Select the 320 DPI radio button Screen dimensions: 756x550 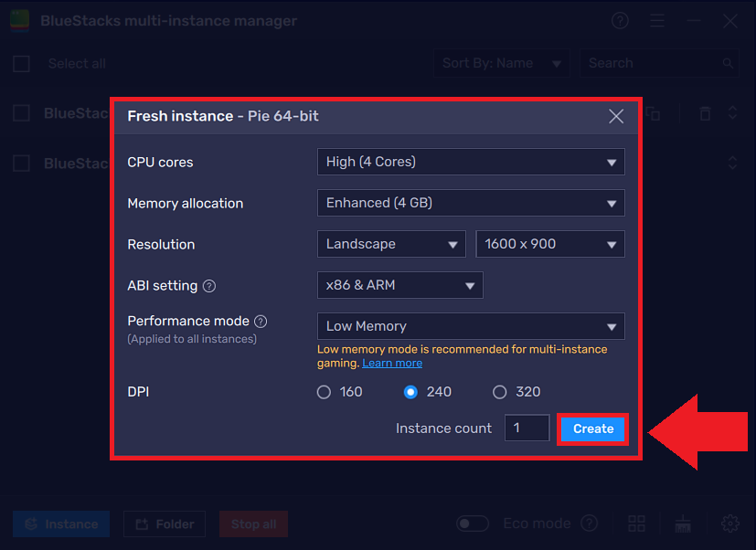pos(499,392)
